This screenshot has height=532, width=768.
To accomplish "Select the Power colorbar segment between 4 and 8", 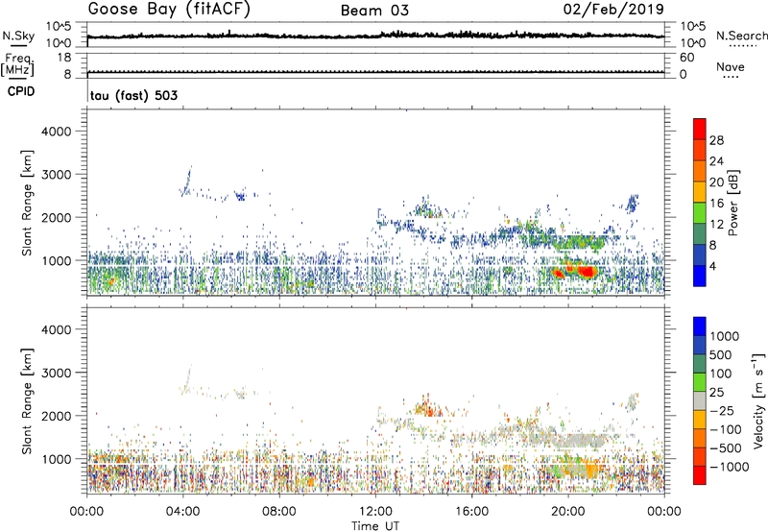I will (700, 254).
